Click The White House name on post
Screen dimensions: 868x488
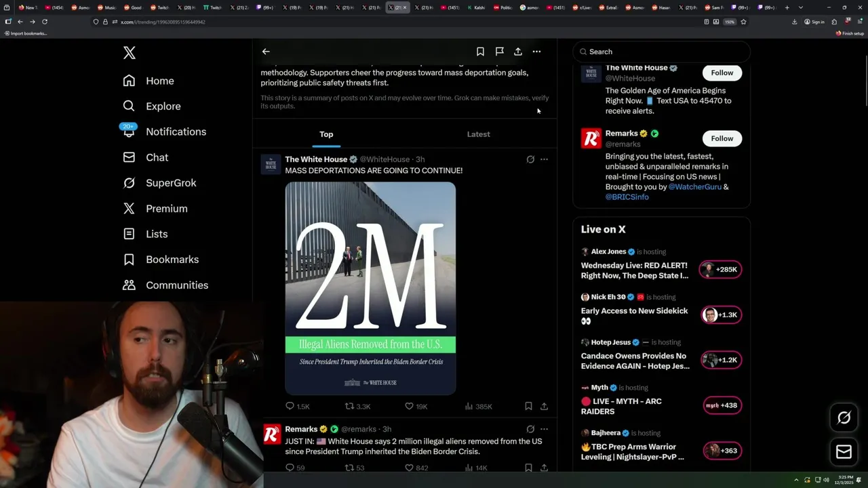(316, 159)
